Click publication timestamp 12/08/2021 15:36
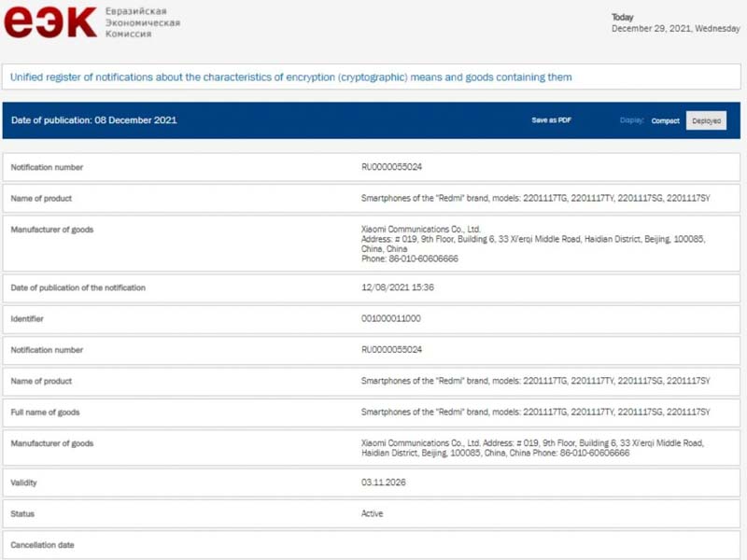This screenshot has height=560, width=747. tap(398, 287)
